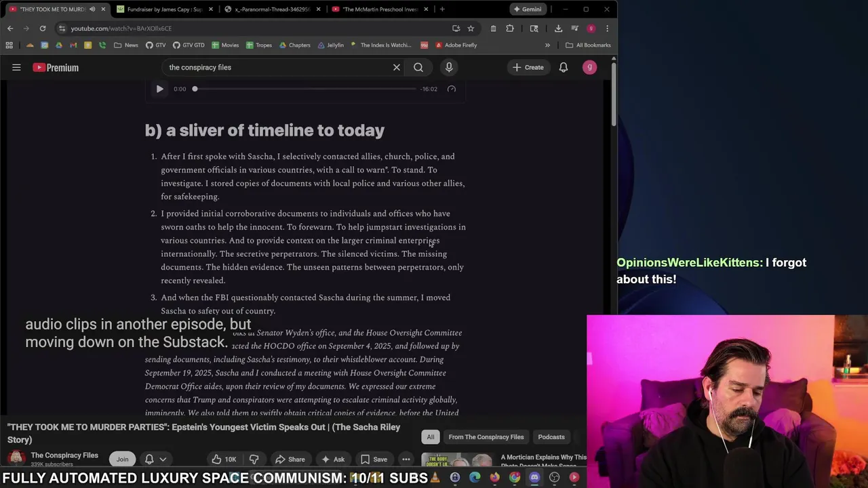Viewport: 868px width, 488px height.
Task: Open the YouTube account avatar menu
Action: [x=590, y=67]
